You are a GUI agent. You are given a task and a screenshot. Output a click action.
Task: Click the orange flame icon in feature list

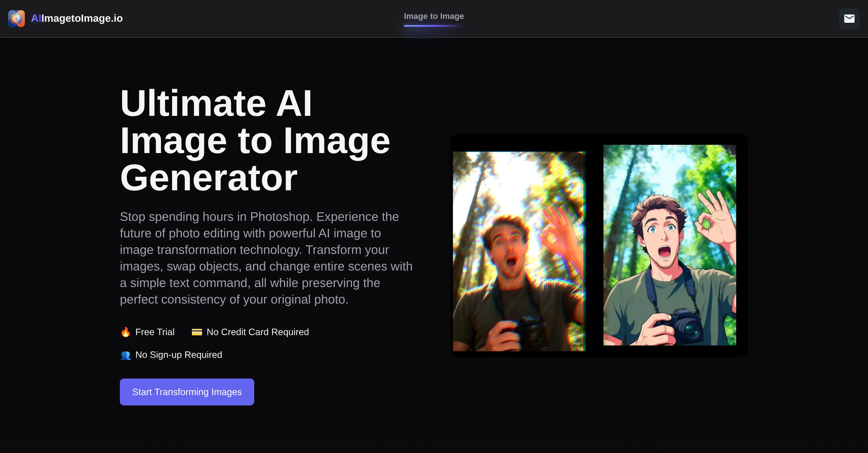point(126,332)
